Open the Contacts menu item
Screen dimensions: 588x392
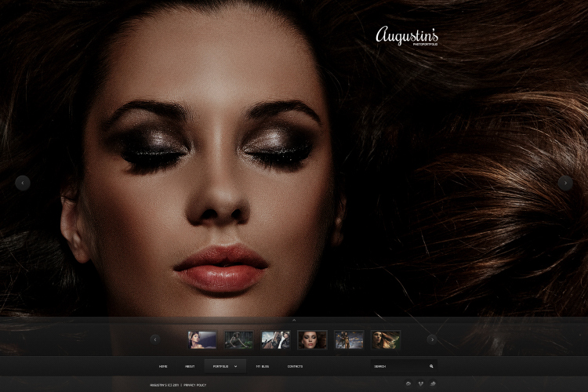[295, 366]
